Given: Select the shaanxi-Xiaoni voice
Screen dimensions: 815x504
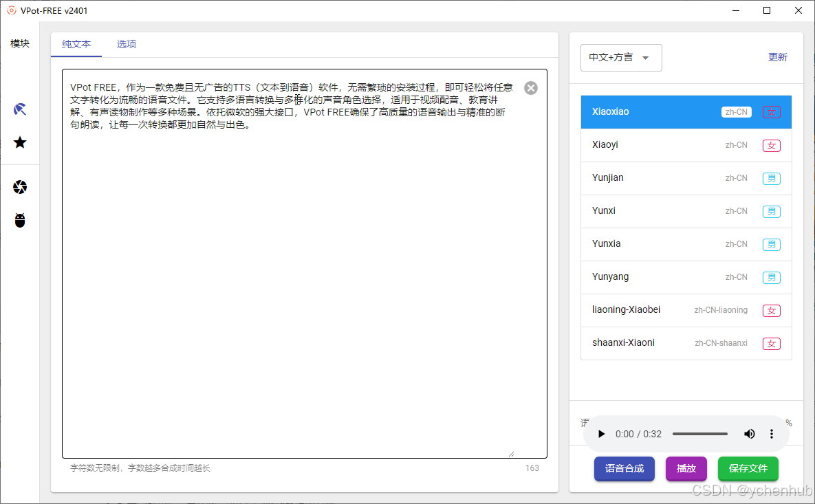Looking at the screenshot, I should point(686,343).
